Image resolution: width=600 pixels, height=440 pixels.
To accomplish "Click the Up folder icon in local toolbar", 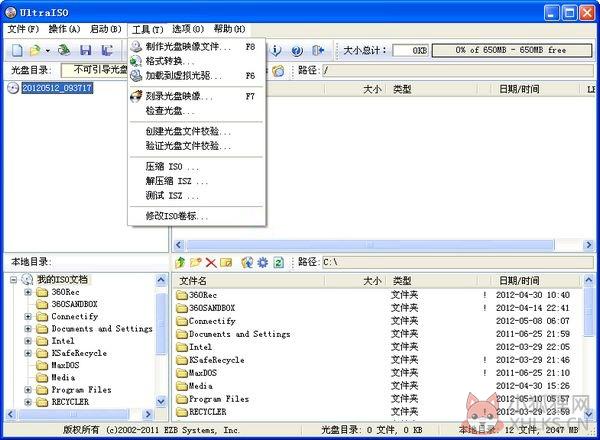I will click(180, 262).
